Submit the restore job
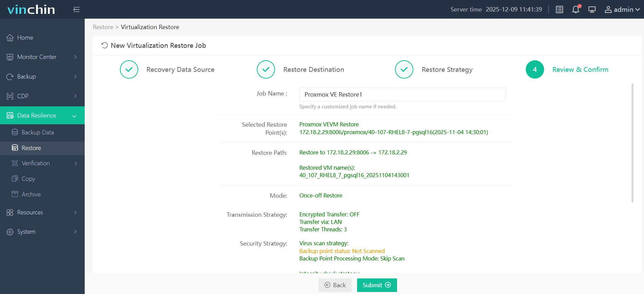 [x=377, y=285]
